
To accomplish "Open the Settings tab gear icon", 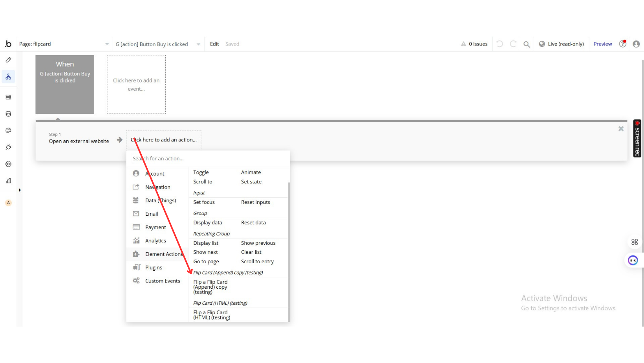I will pos(8,164).
